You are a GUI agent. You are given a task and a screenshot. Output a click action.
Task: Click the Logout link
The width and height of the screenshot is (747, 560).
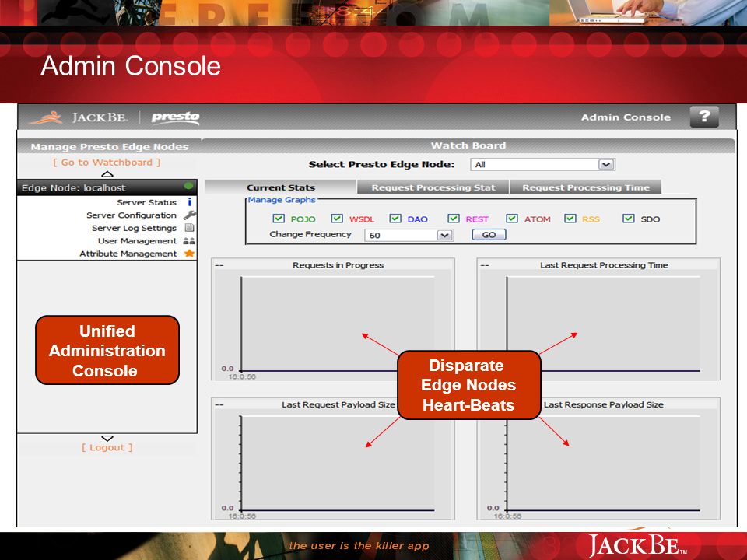tap(107, 448)
